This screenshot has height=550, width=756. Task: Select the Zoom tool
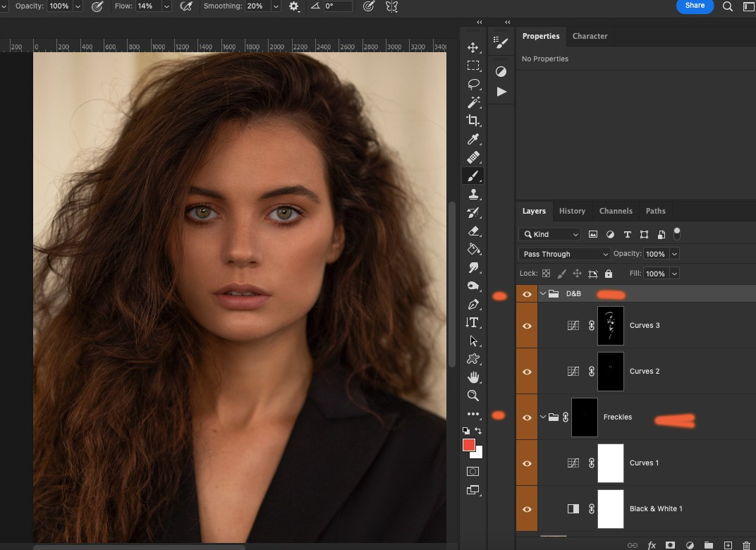click(473, 396)
